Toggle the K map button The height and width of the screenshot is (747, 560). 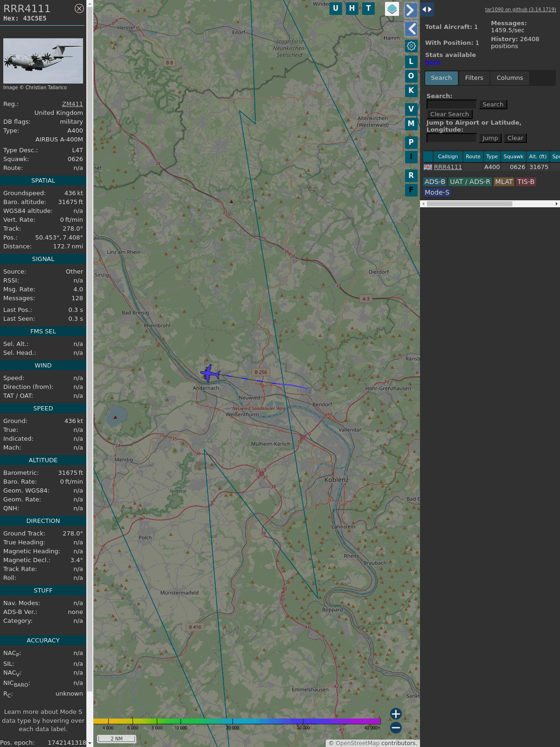tap(411, 91)
